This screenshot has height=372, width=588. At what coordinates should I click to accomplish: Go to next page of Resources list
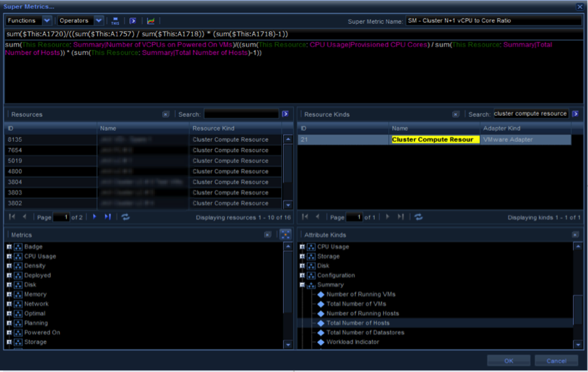95,217
